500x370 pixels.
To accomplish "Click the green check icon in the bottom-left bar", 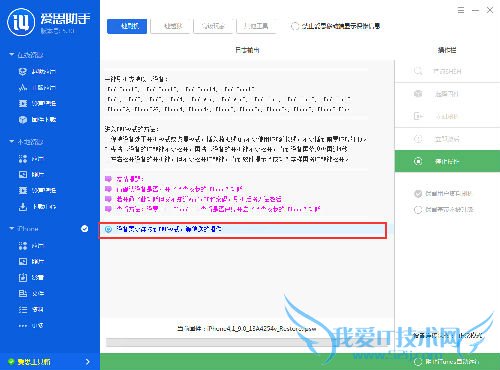I will coord(11,362).
